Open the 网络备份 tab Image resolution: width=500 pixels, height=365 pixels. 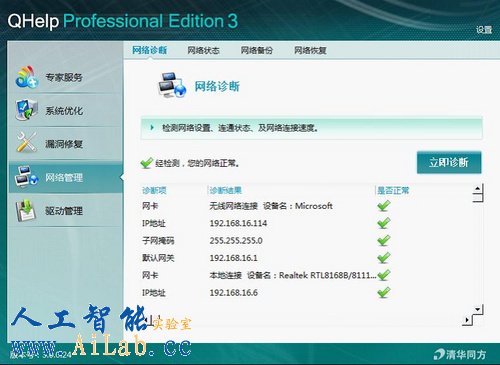click(257, 51)
